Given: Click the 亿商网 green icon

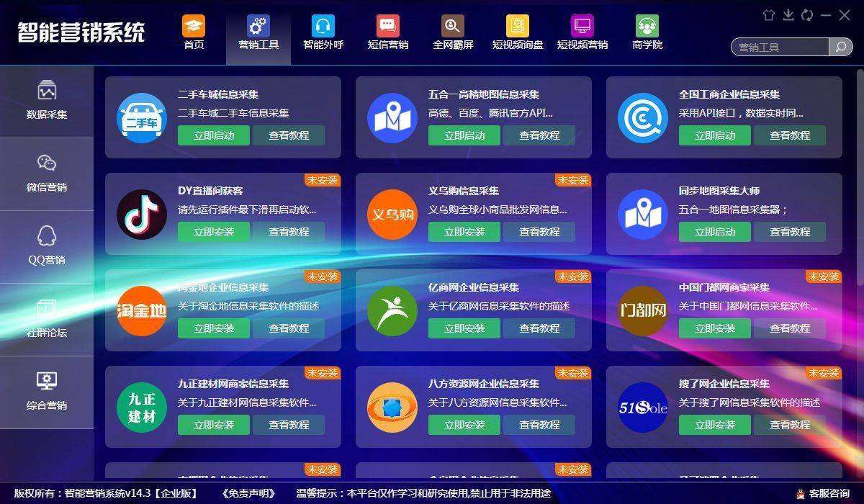Looking at the screenshot, I should coord(392,311).
